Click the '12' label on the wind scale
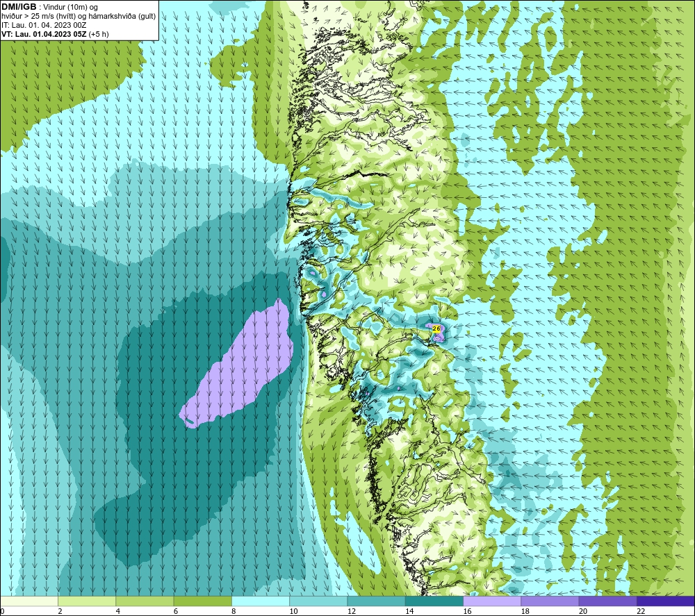695x616 pixels. coord(352,611)
